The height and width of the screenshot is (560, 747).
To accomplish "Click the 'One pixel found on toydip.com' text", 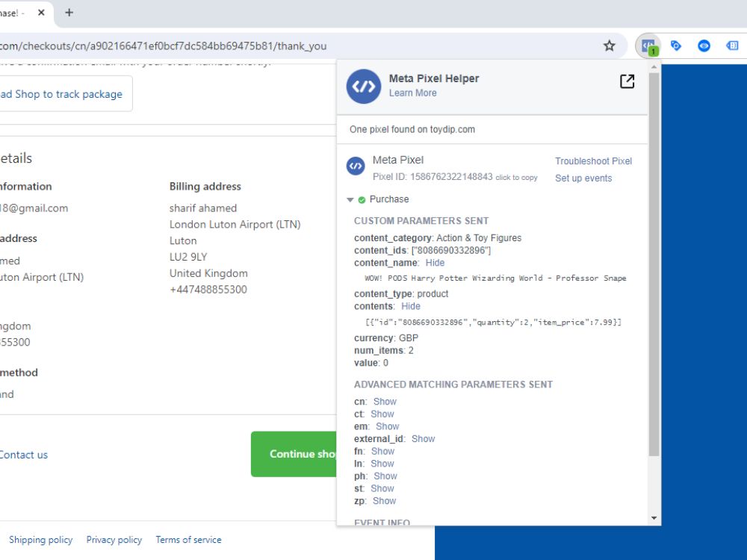I will tap(412, 129).
